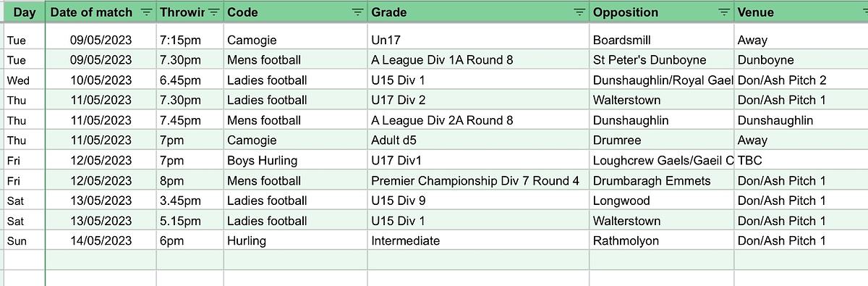Image resolution: width=868 pixels, height=286 pixels.
Task: Open the Grade column filter icon
Action: (579, 12)
